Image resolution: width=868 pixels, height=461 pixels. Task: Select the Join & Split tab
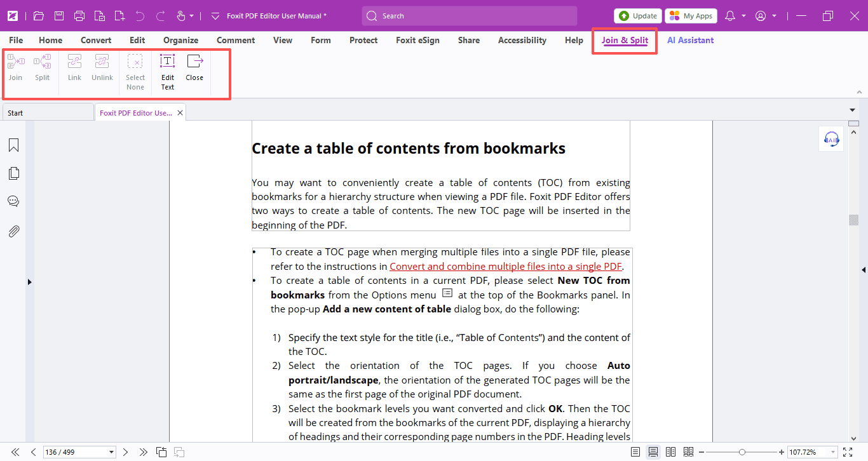point(625,40)
